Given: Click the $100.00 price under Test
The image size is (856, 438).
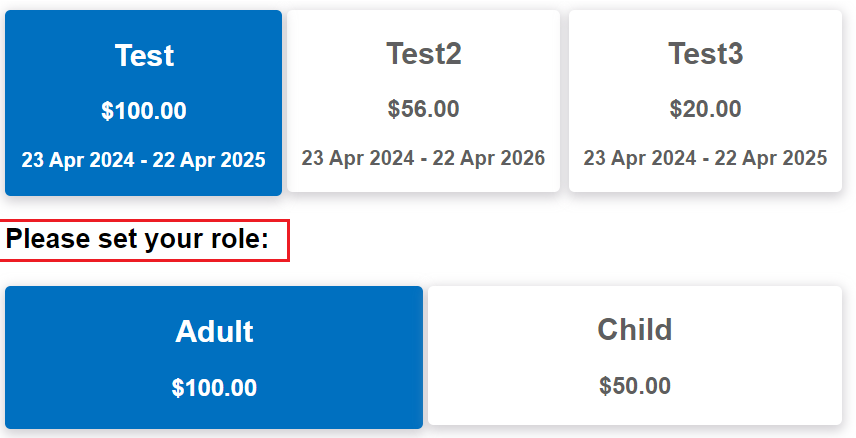Looking at the screenshot, I should click(144, 111).
